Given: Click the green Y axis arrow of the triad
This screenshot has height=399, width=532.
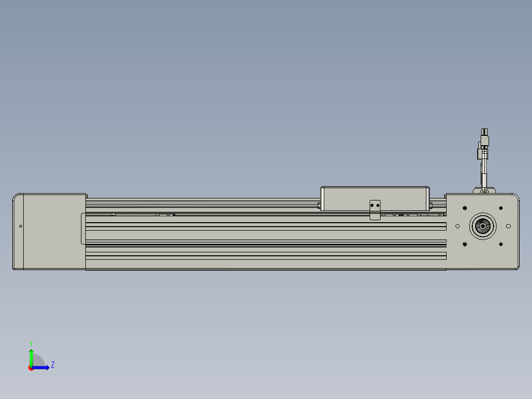Looking at the screenshot, I should click(31, 357).
